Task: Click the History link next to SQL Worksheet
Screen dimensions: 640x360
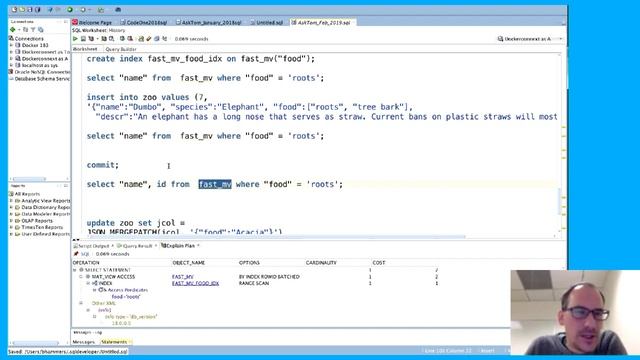Action: pyautogui.click(x=117, y=30)
